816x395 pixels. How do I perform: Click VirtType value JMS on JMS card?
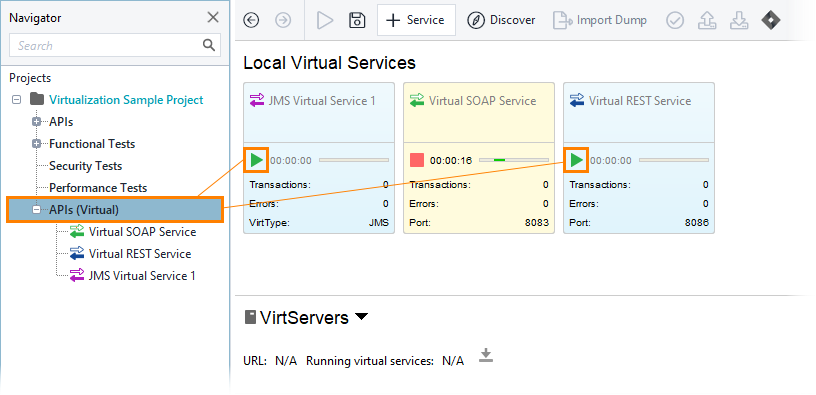coord(378,223)
